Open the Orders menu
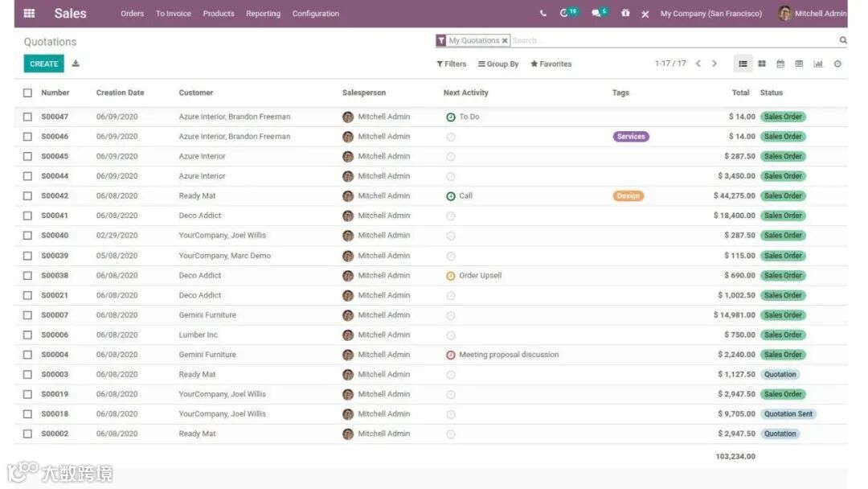This screenshot has height=489, width=868. (133, 14)
